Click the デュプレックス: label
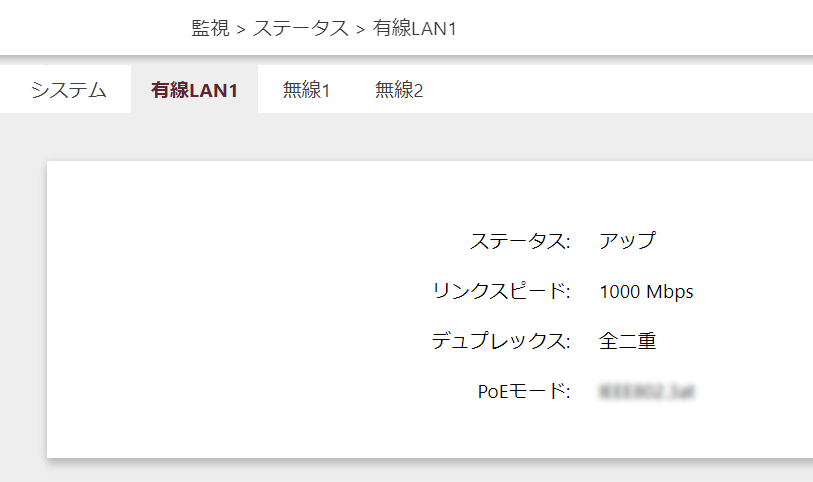The height and width of the screenshot is (482, 813). [501, 341]
